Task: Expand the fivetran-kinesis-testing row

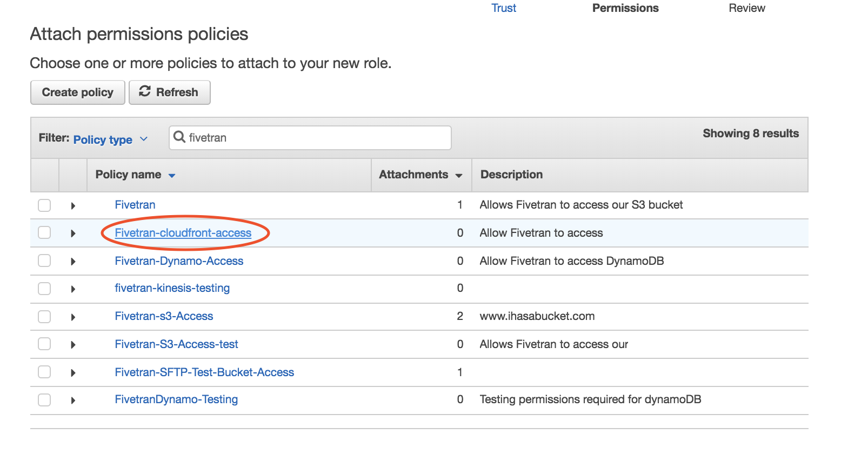Action: [73, 289]
